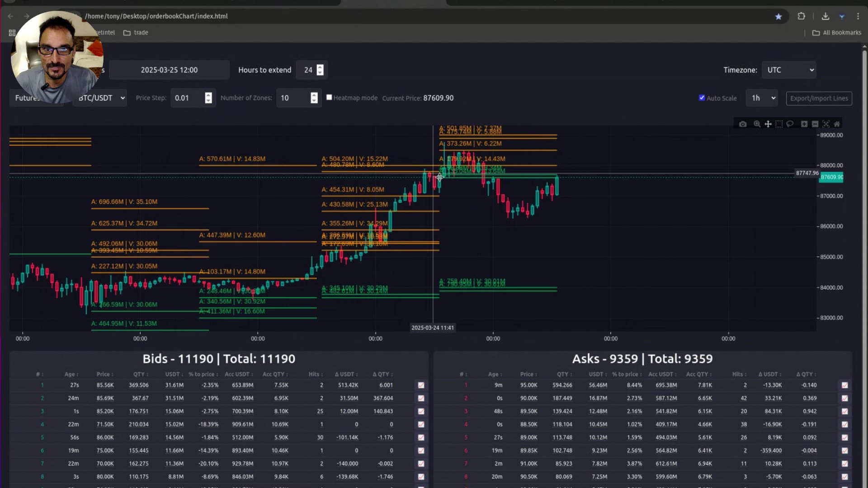Open the BTC/USDT pair dropdown
Screen dimensions: 868x488
[x=99, y=98]
